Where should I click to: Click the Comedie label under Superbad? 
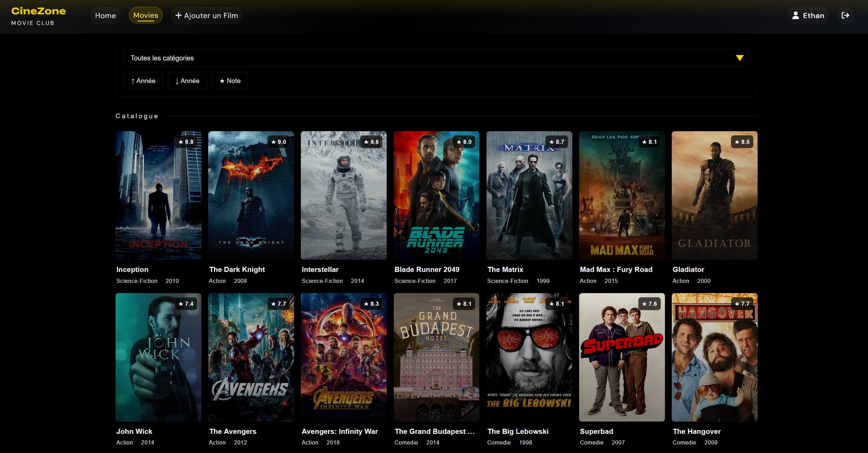[x=591, y=442]
